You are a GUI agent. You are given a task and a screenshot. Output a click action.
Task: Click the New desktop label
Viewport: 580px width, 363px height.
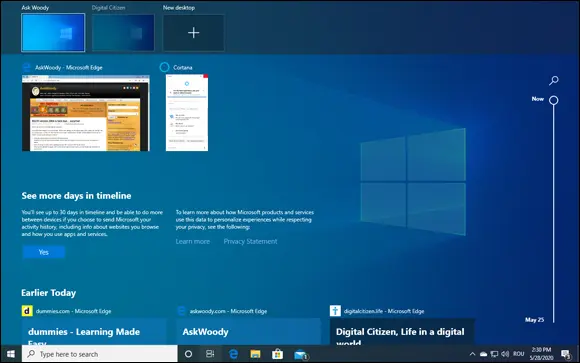(x=179, y=7)
